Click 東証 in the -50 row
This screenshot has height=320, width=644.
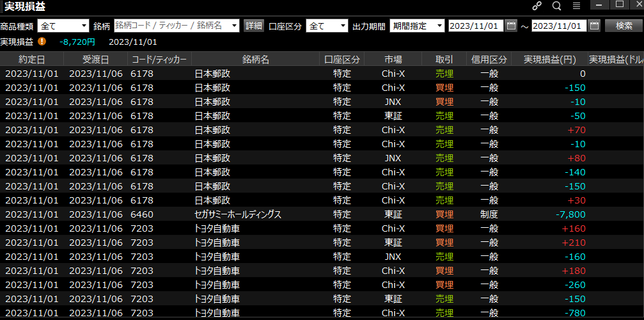point(393,116)
